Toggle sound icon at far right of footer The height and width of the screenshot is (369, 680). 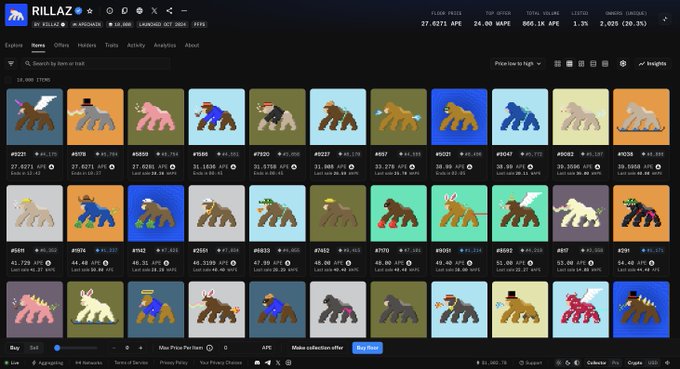tap(668, 362)
